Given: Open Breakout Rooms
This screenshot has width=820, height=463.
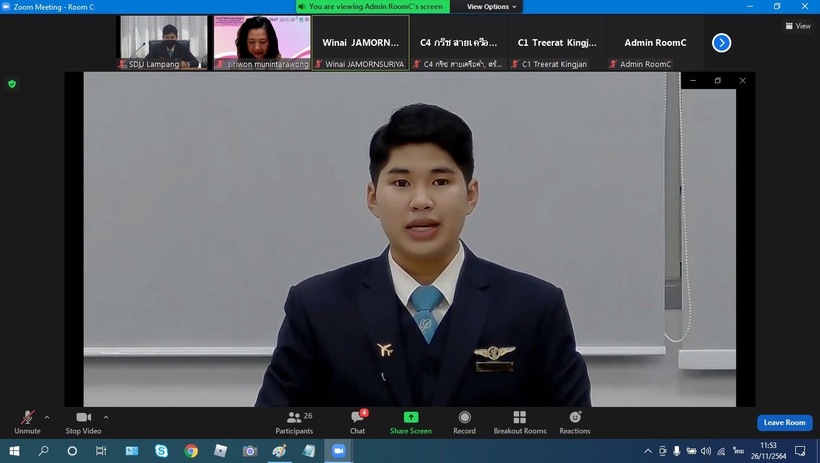Looking at the screenshot, I should pos(519,421).
